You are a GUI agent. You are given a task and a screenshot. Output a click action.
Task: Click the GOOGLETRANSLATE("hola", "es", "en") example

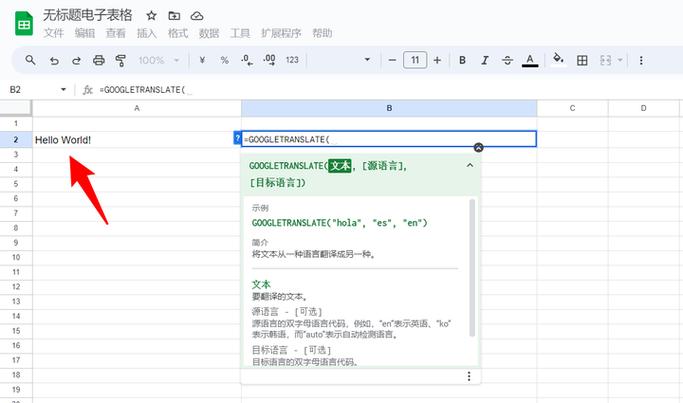click(x=339, y=223)
